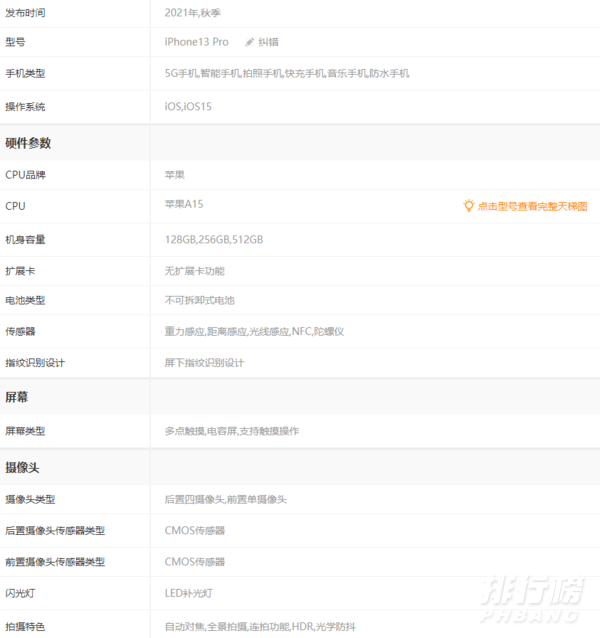Viewport: 600px width, 638px height.
Task: Click the 屏幕 section header
Action: point(17,397)
